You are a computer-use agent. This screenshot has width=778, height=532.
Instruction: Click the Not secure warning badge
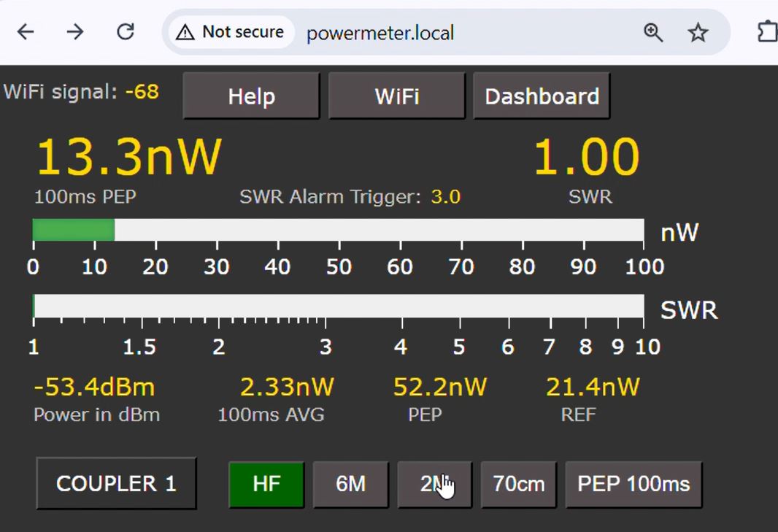[x=231, y=32]
